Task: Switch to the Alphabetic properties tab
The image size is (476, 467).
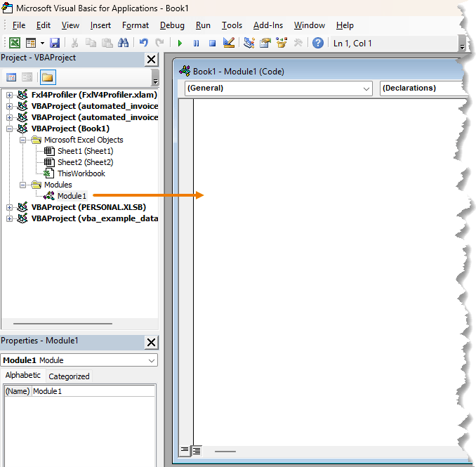Action: [22, 375]
